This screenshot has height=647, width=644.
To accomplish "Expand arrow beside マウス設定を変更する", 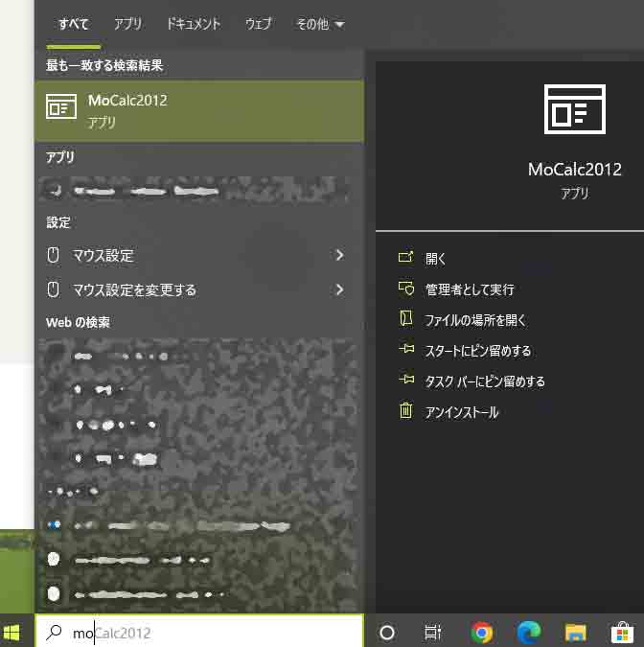I will (339, 289).
